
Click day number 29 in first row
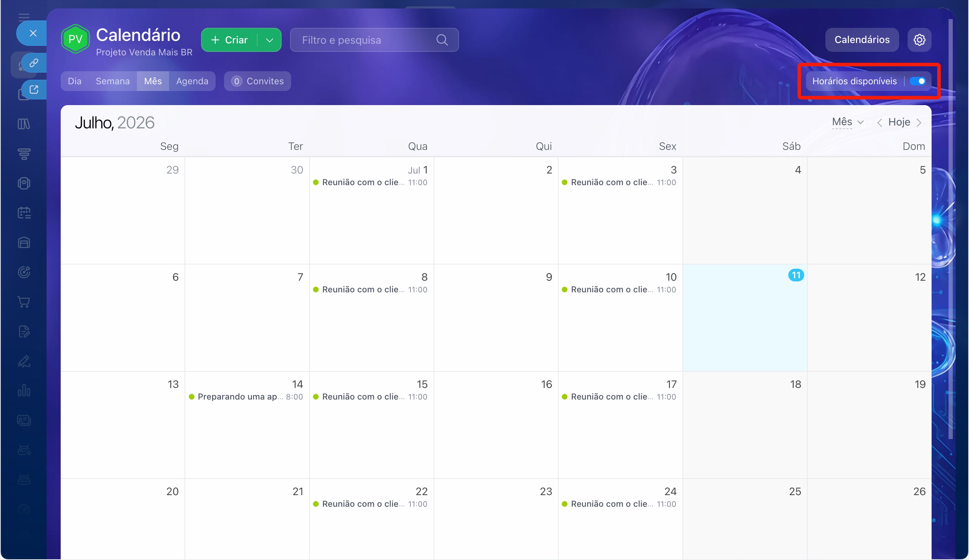[172, 170]
